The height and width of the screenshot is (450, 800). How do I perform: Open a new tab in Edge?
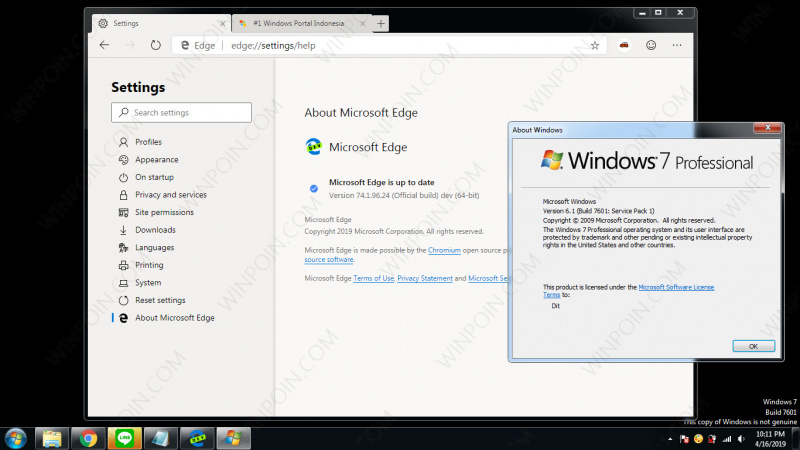(381, 23)
